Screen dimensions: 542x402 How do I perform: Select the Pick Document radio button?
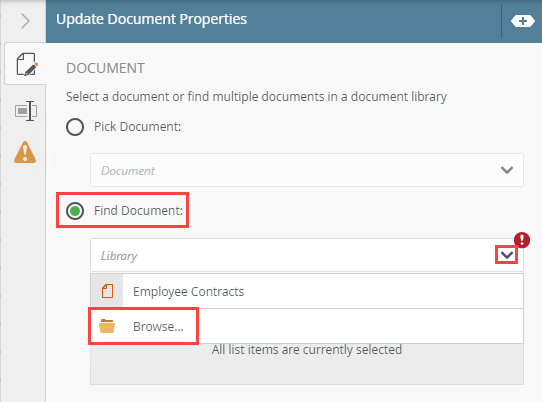pyautogui.click(x=75, y=127)
